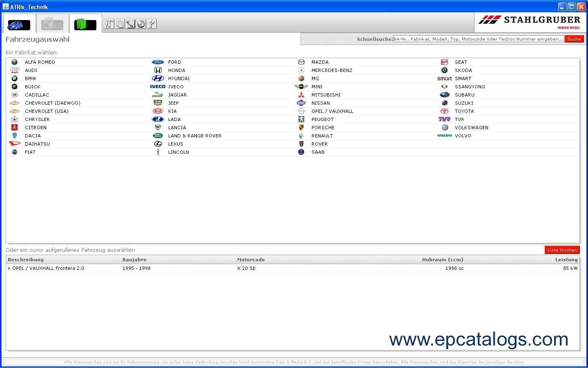Viewport: 588px width, 368px height.
Task: Select the SAAB make
Action: (x=318, y=152)
